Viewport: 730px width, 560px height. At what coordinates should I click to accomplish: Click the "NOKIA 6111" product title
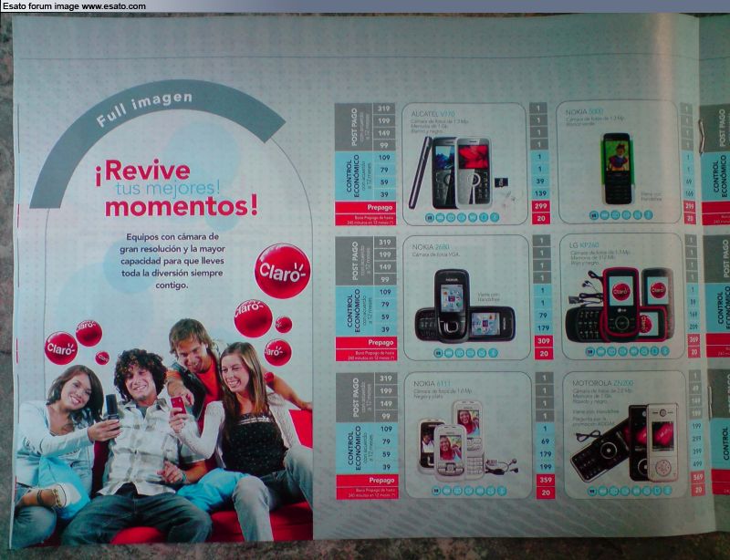pyautogui.click(x=432, y=384)
